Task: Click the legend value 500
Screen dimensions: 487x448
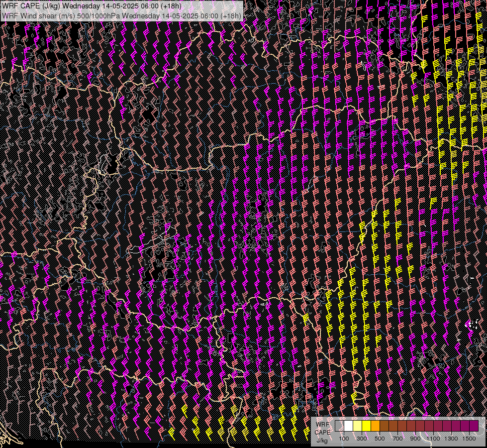Action: pos(380,439)
